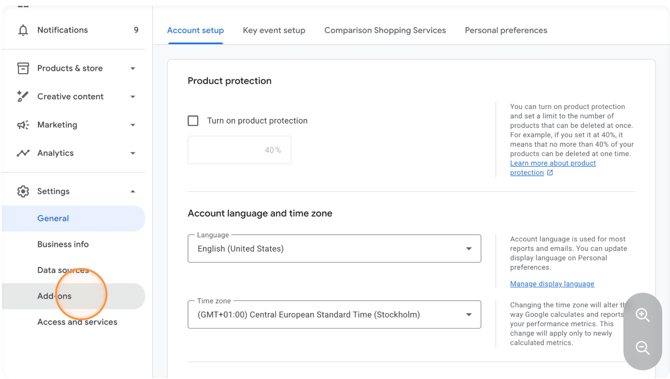Select General under Settings
This screenshot has height=379, width=670.
tap(73, 218)
